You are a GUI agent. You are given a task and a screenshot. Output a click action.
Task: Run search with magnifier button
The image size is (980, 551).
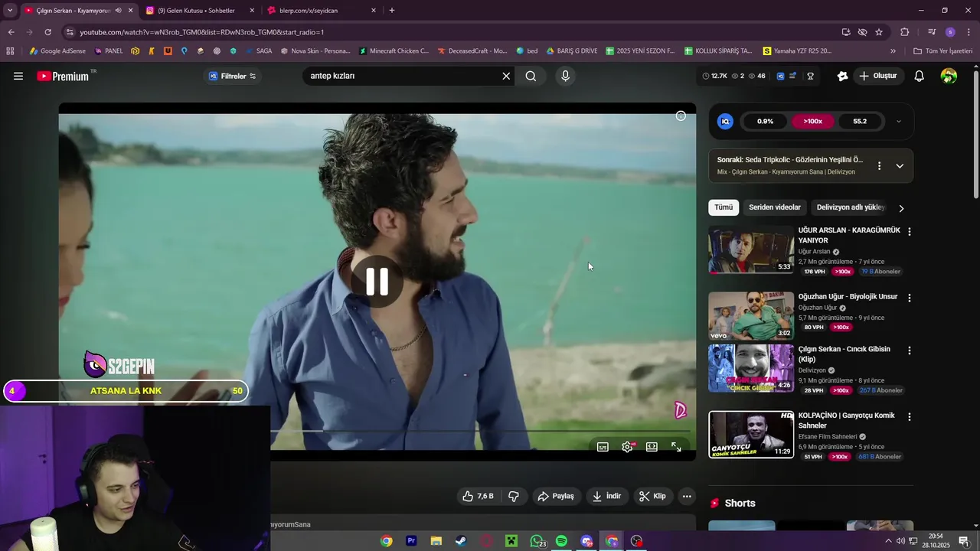coord(531,76)
